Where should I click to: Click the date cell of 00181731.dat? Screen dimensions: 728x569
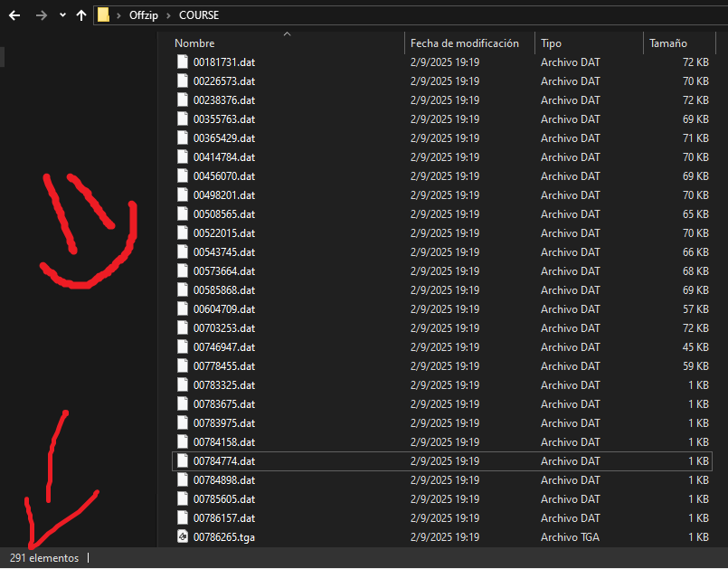point(445,62)
